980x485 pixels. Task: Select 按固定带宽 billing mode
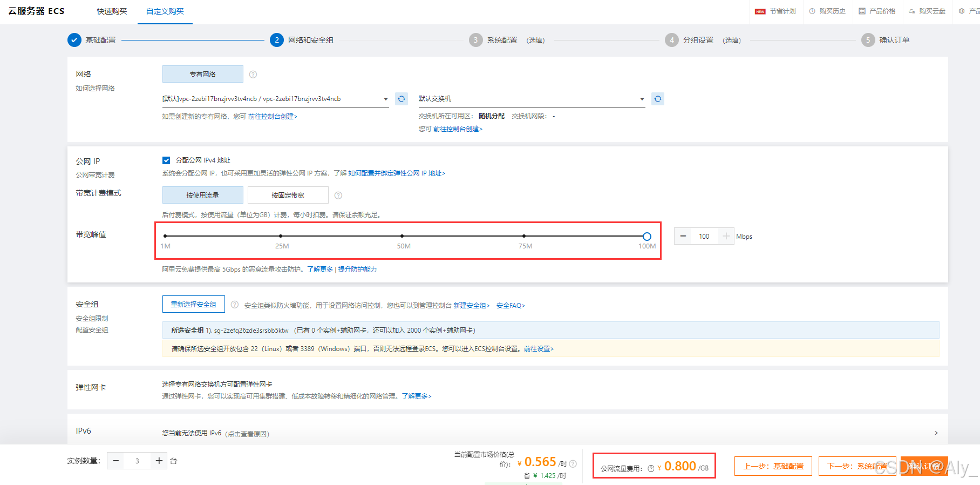pos(288,195)
